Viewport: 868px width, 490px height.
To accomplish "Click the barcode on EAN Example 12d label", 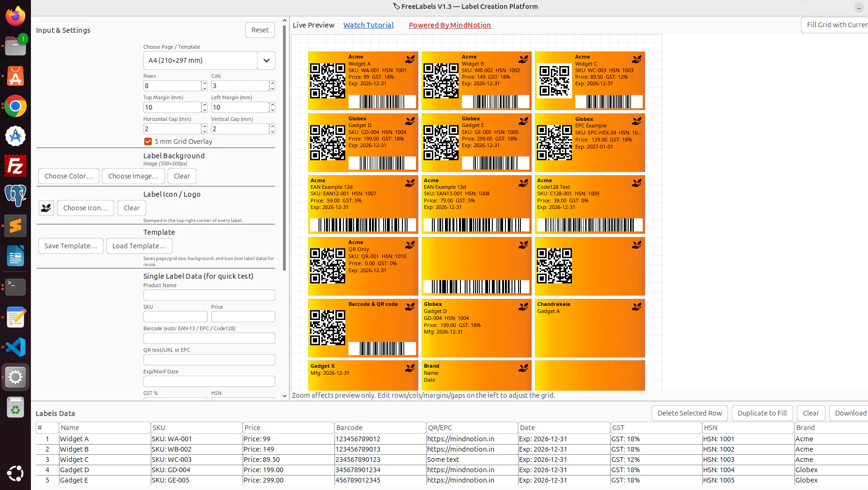I will 363,225.
